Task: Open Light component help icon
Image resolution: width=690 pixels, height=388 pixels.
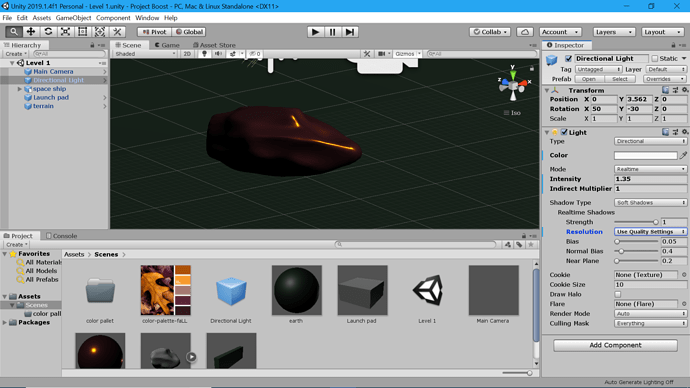Action: (x=665, y=132)
